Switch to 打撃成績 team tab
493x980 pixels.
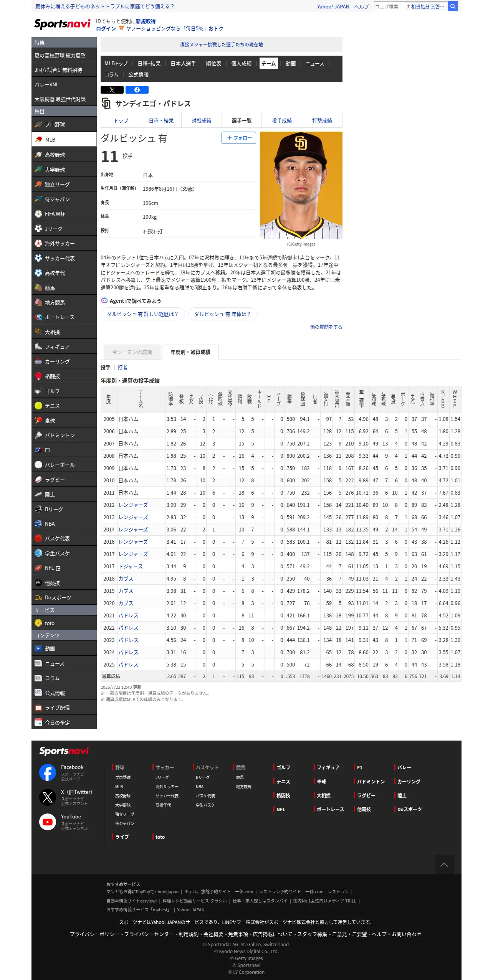click(x=322, y=120)
